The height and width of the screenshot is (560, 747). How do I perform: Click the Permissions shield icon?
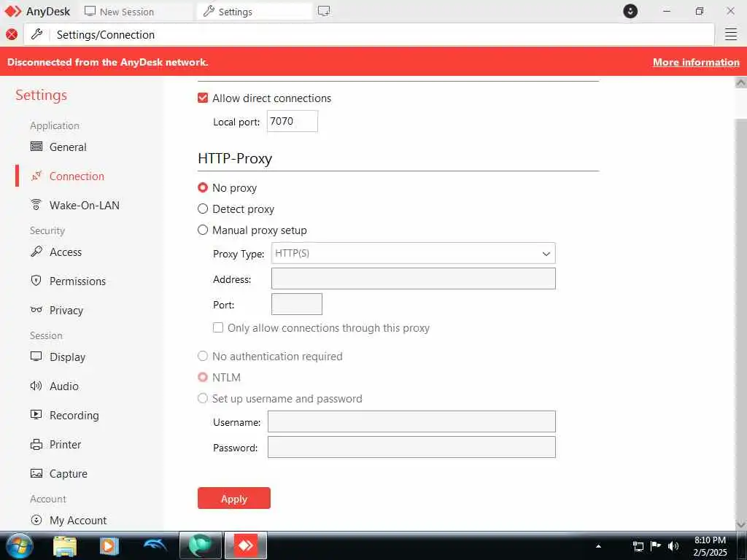tap(36, 281)
